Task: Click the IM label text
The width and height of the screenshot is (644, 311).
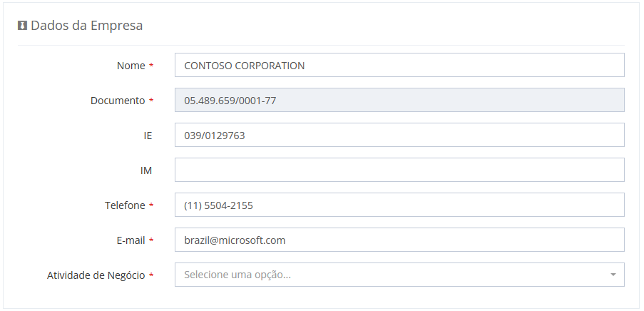Action: (x=148, y=170)
